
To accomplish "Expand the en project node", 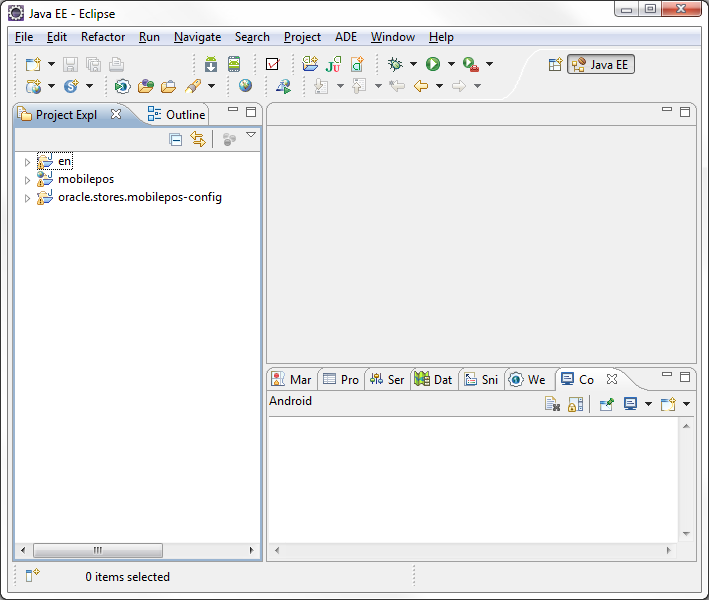I will point(27,162).
